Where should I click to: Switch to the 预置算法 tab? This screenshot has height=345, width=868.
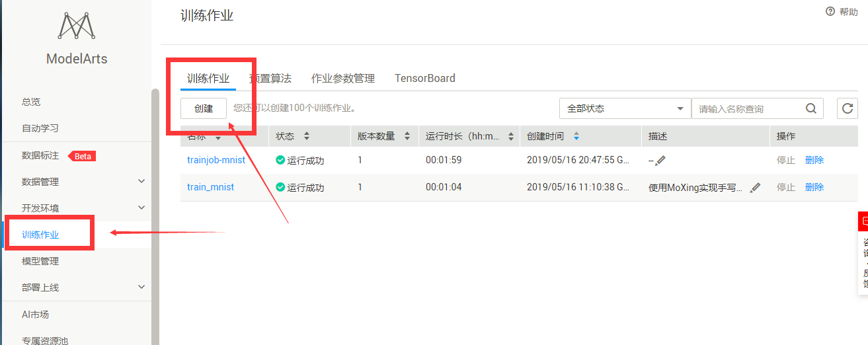coord(270,78)
